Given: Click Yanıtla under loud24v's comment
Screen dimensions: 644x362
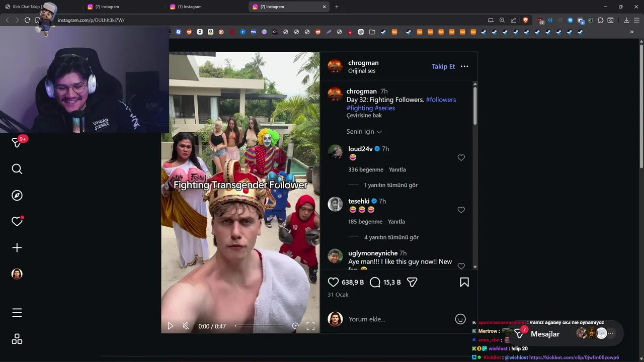Looking at the screenshot, I should point(397,169).
